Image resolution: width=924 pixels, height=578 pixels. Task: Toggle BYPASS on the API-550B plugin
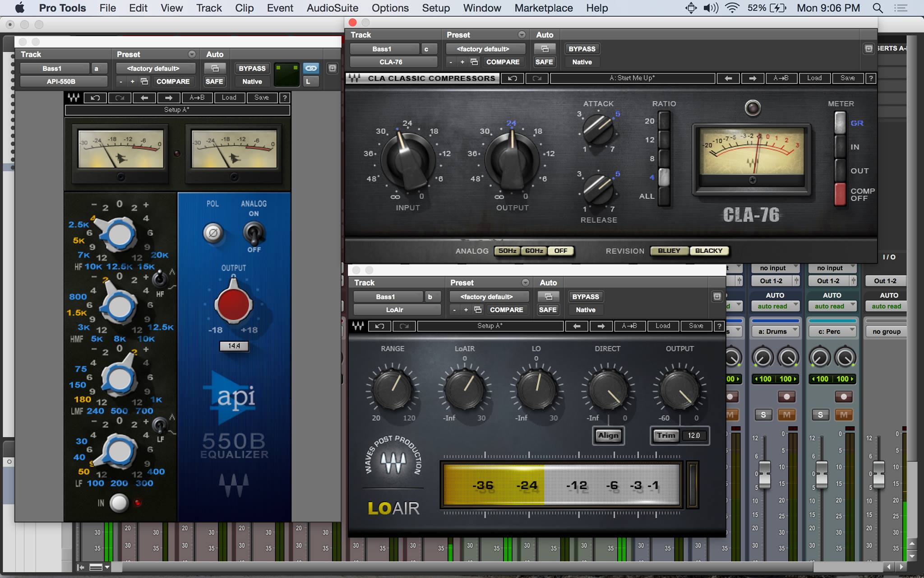coord(252,68)
